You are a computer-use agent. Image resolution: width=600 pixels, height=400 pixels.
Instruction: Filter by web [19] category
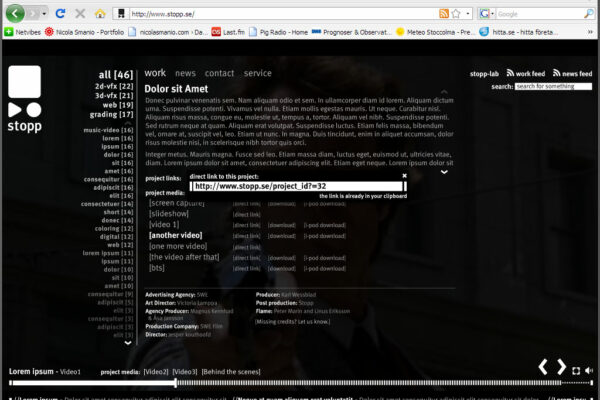coord(118,105)
